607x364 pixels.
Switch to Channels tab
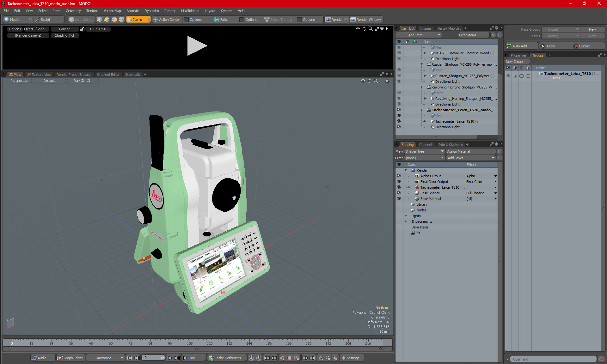(x=426, y=145)
